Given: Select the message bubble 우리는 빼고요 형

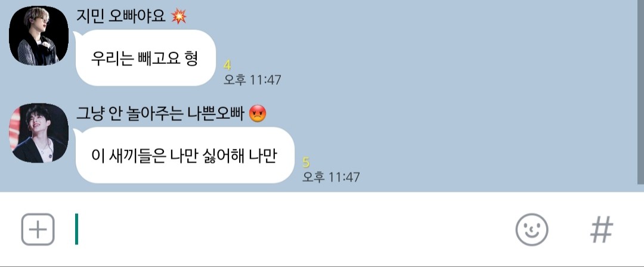Looking at the screenshot, I should [x=146, y=57].
